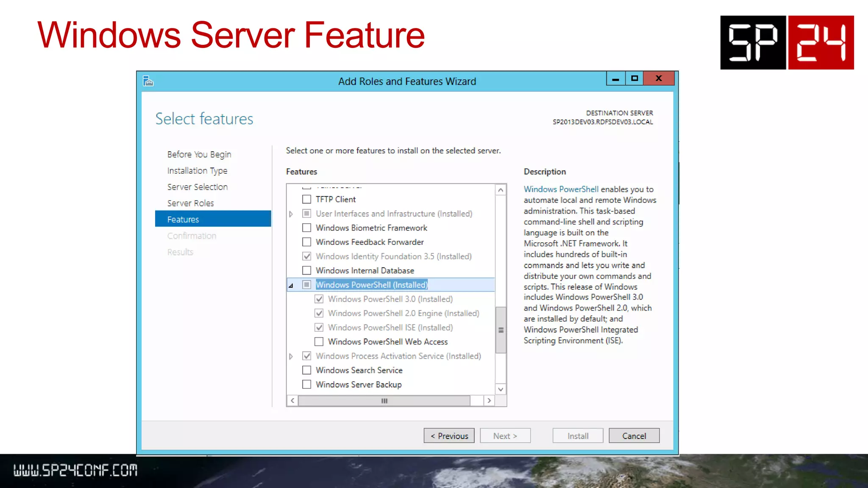Click the vertical scrollbar thumb

(x=501, y=330)
